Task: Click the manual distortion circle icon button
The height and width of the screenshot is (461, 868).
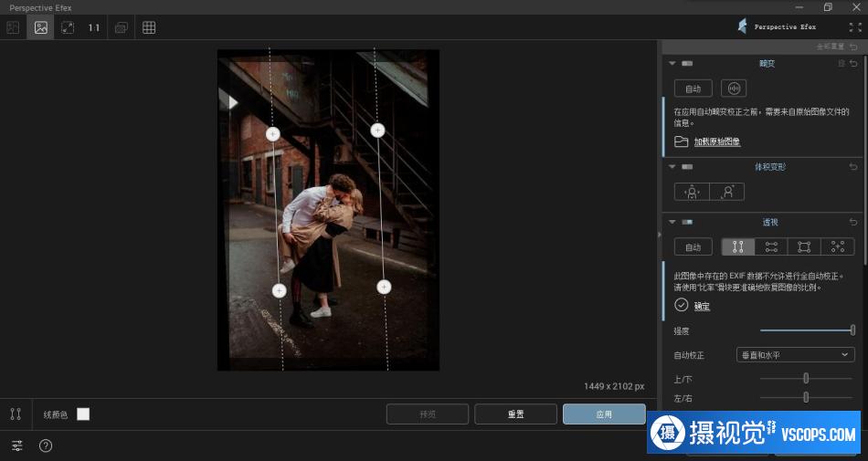Action: (x=734, y=89)
